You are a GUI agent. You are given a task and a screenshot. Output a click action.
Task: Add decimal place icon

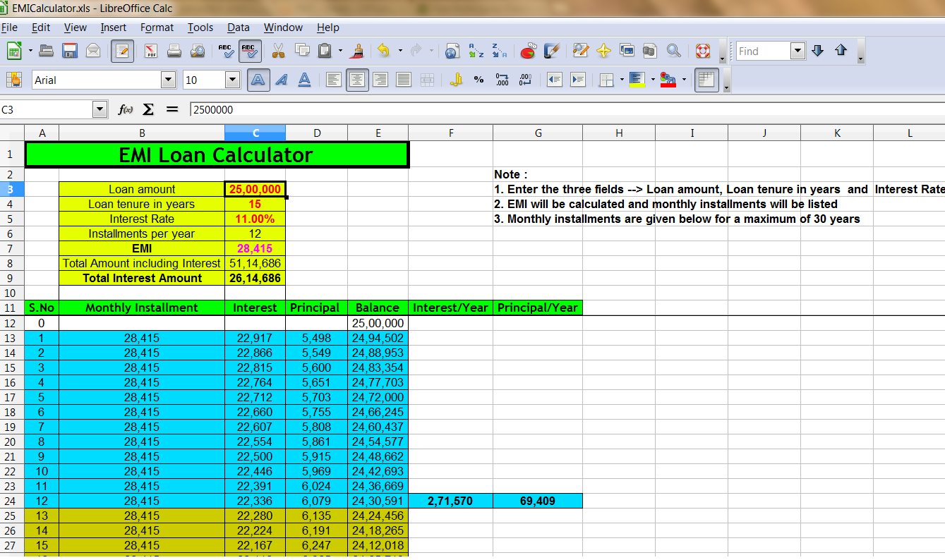(502, 80)
